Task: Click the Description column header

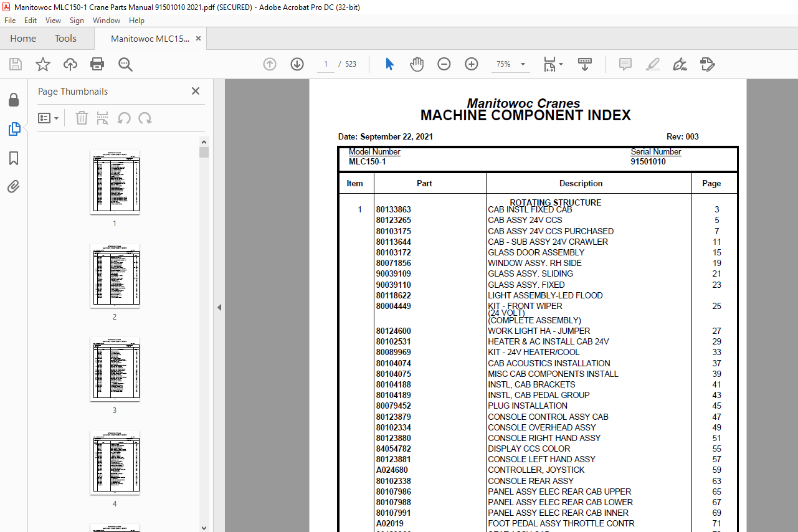Action: tap(581, 183)
